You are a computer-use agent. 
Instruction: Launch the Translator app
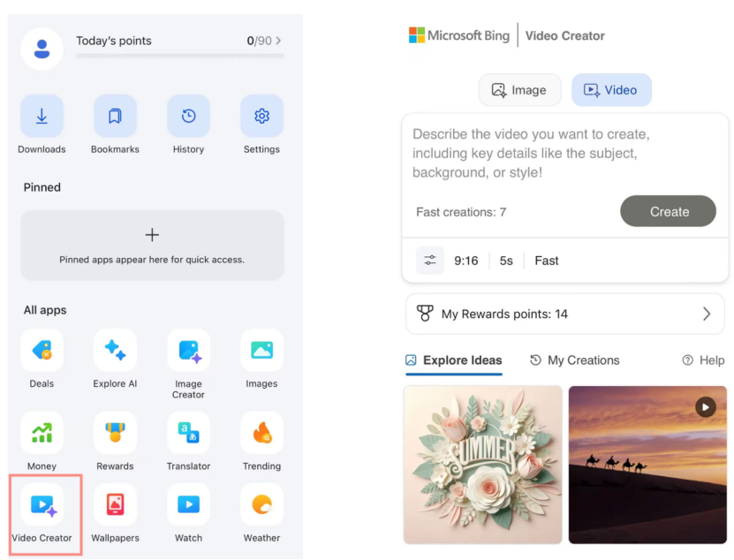(x=189, y=433)
